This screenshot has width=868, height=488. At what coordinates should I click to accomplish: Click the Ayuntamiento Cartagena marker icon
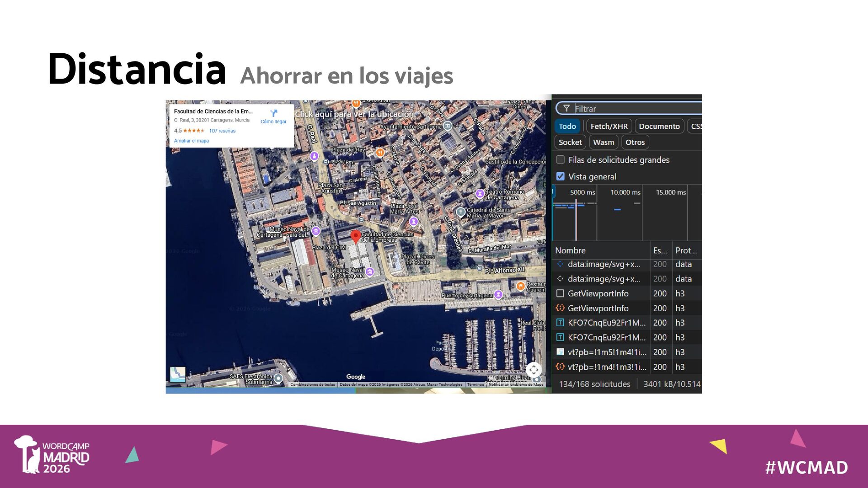pos(447,126)
